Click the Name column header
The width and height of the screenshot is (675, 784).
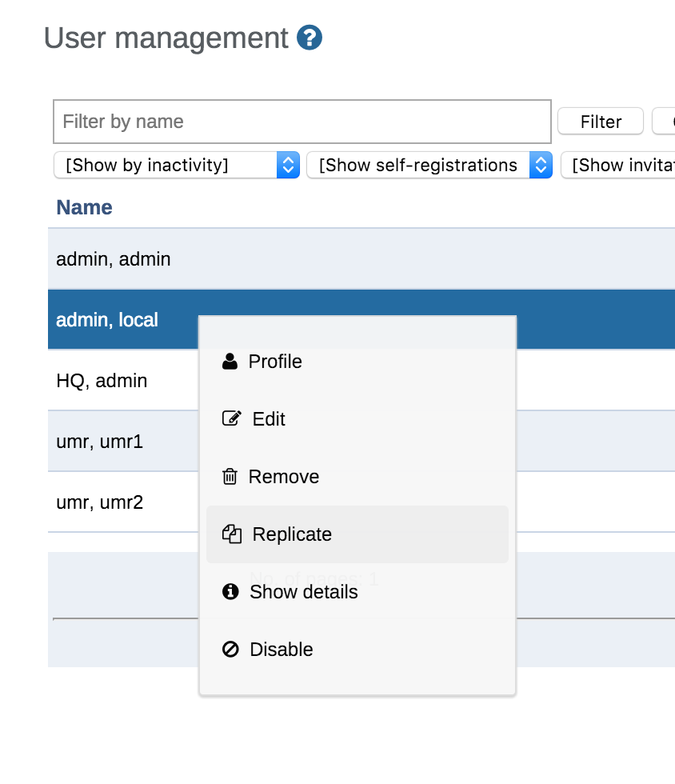coord(84,207)
